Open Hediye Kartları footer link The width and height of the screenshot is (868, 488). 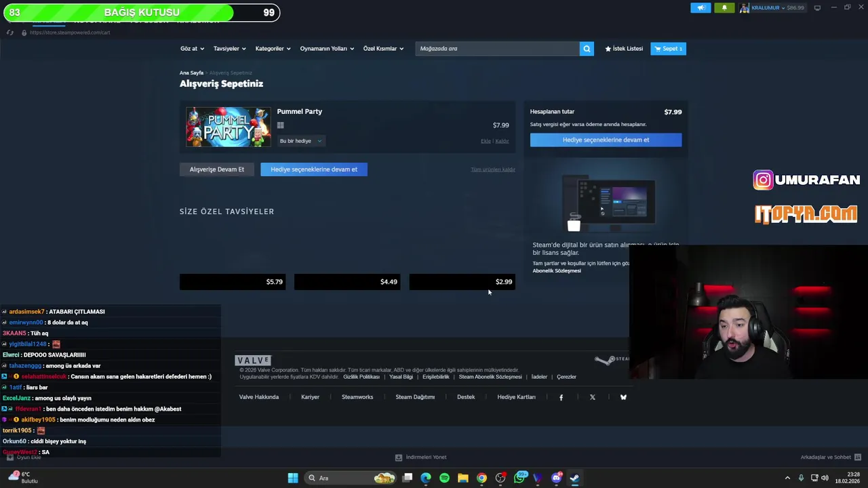pos(516,397)
